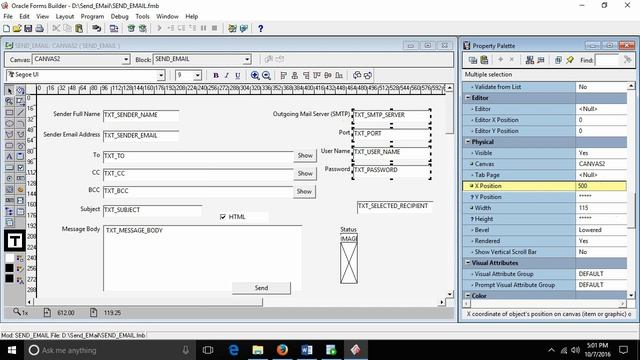Click X Position value 500
The image size is (640, 360).
[x=601, y=186]
